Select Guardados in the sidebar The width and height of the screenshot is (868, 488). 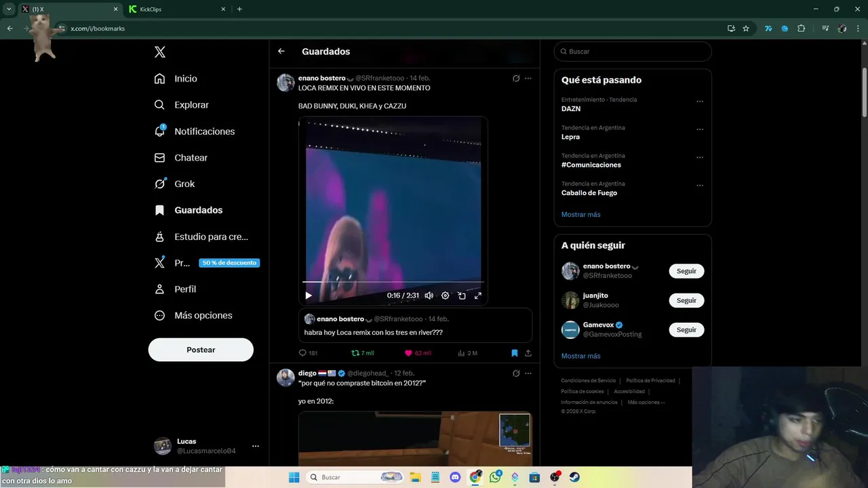click(188, 210)
